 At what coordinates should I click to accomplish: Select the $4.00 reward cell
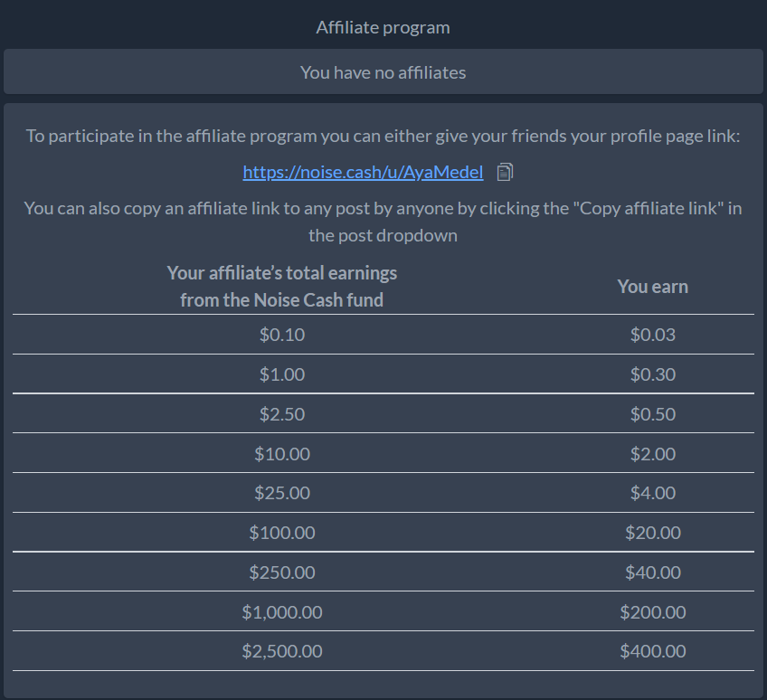653,493
